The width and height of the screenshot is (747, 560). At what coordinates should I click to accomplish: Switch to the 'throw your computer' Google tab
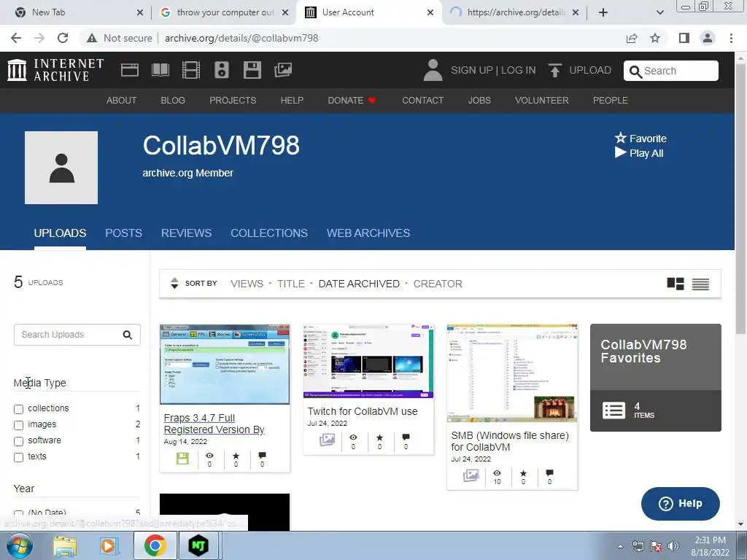(x=225, y=12)
